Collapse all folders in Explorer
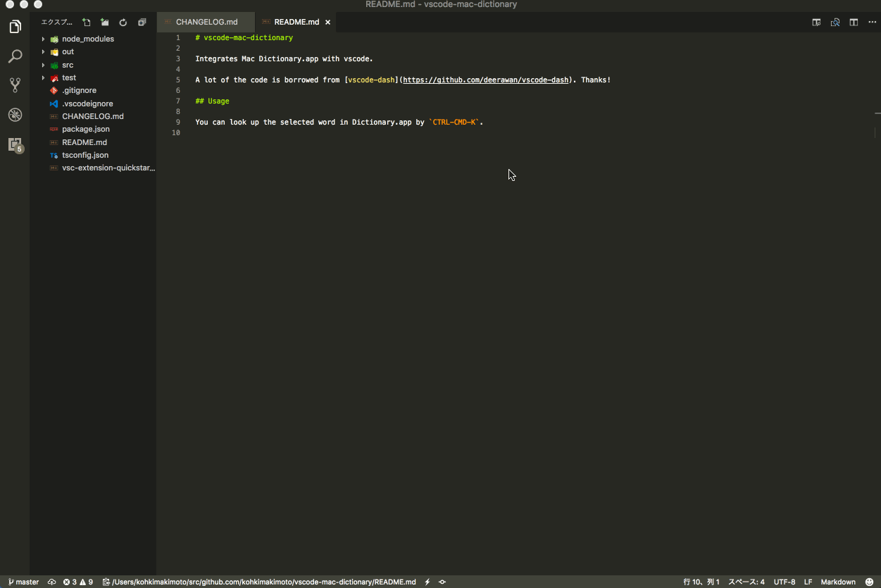881x588 pixels. click(142, 23)
